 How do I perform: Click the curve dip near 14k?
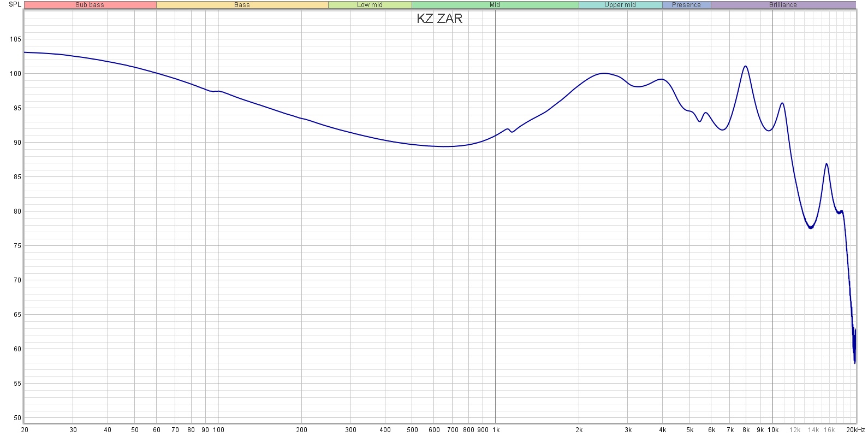point(811,227)
